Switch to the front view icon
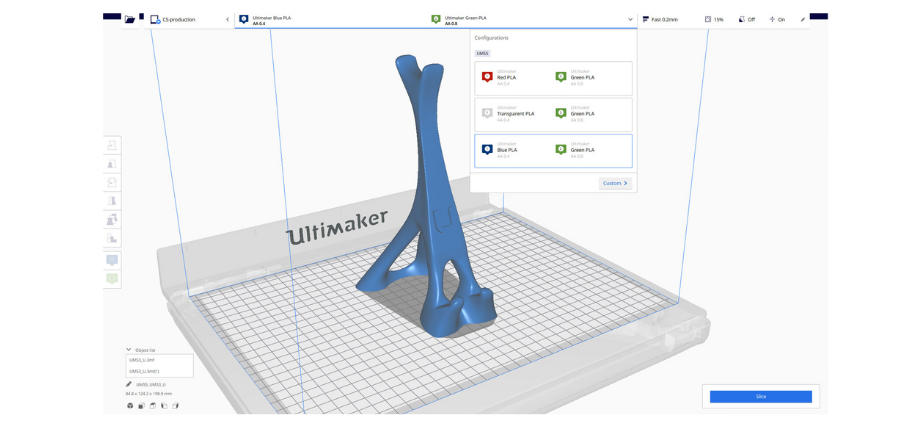This screenshot has width=920, height=428. [x=141, y=406]
